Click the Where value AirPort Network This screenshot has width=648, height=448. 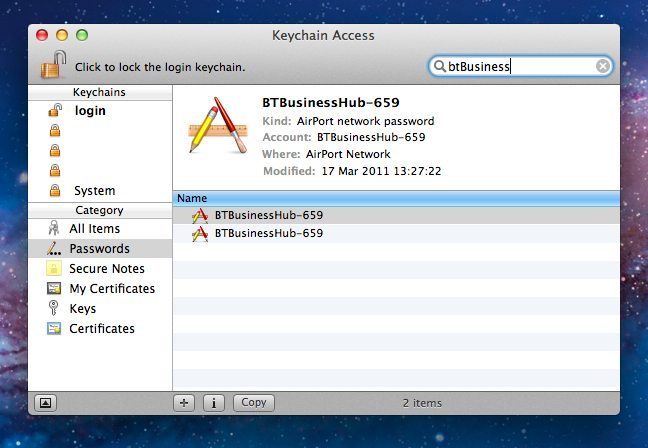348,154
